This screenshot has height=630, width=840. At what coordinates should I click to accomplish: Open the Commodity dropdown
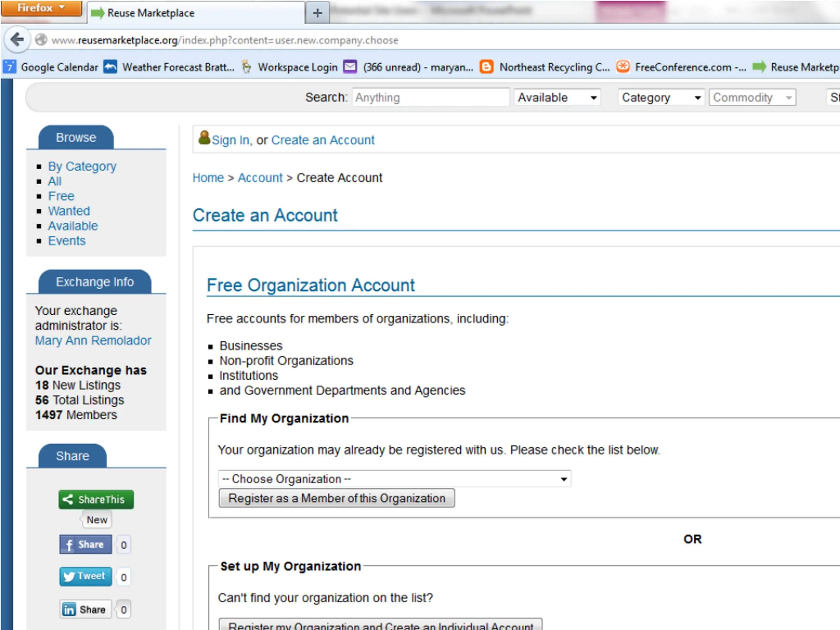point(752,97)
